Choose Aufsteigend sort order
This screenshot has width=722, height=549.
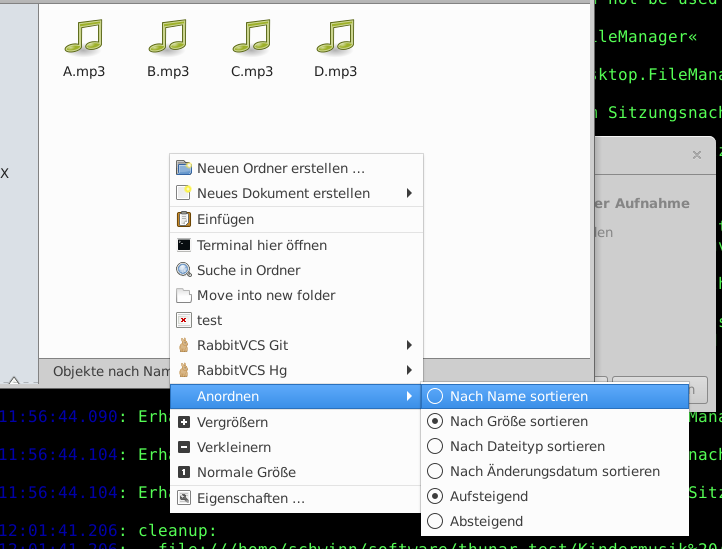click(x=435, y=496)
